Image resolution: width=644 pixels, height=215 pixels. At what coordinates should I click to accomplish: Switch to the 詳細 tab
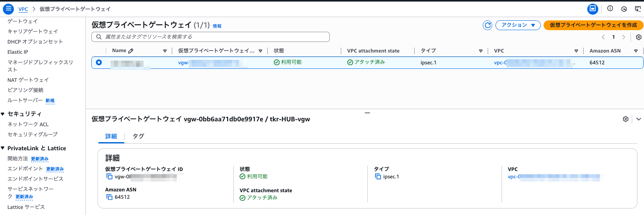pos(111,136)
